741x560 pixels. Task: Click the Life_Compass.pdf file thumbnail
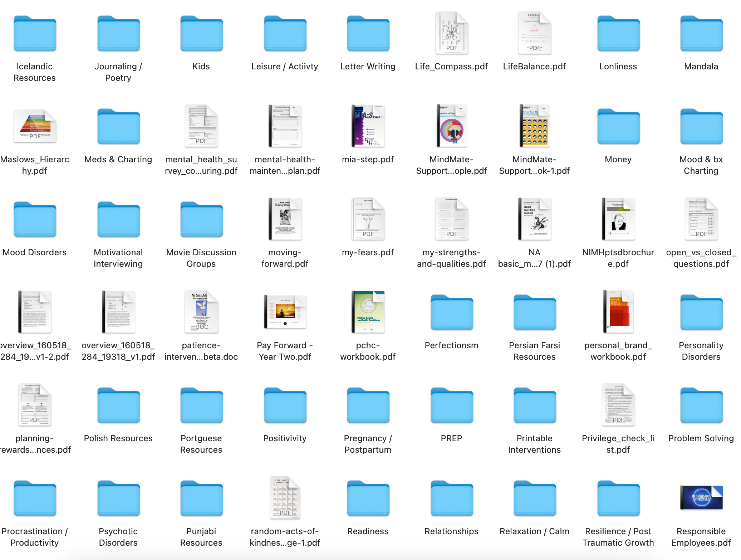click(451, 33)
